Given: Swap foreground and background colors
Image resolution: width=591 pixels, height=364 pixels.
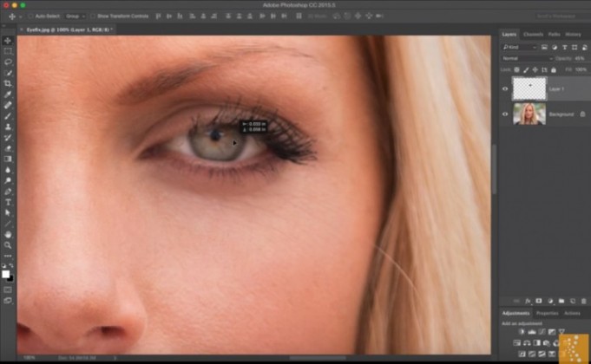Looking at the screenshot, I should [11, 266].
